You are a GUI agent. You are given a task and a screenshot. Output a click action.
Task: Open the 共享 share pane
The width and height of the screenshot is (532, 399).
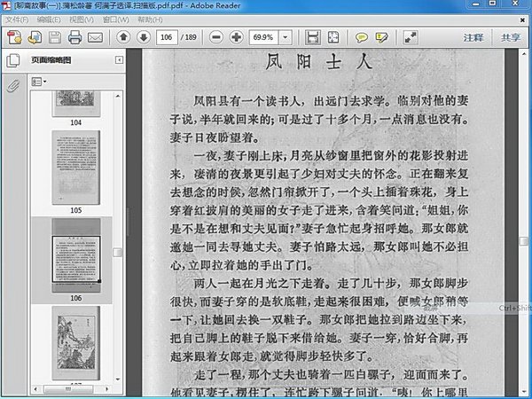[511, 37]
